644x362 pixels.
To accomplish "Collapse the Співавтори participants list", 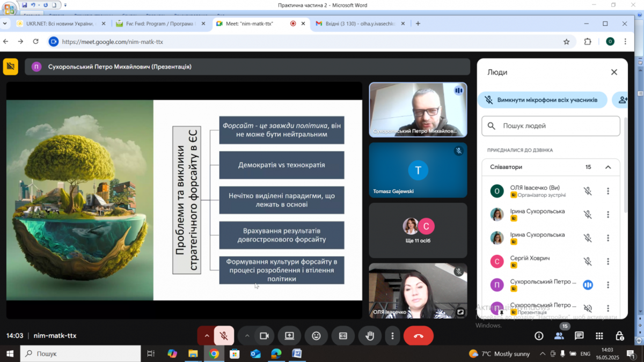I will (x=608, y=167).
